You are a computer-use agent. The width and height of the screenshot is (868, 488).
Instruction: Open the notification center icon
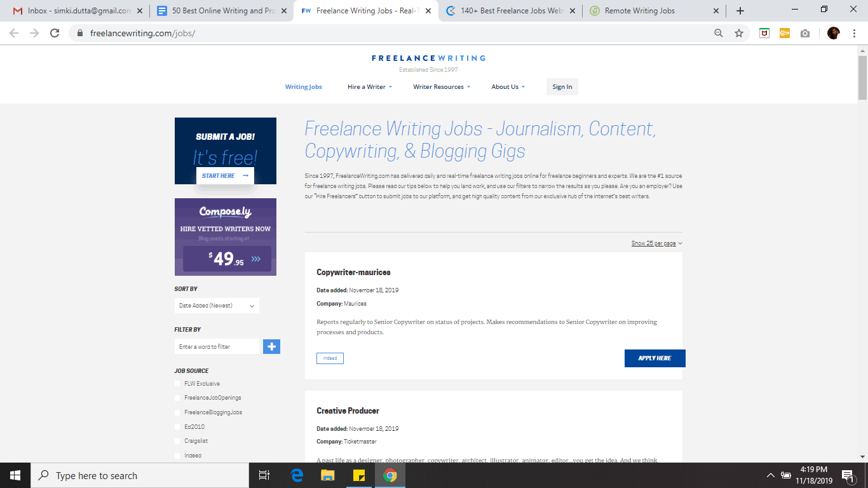coord(847,475)
